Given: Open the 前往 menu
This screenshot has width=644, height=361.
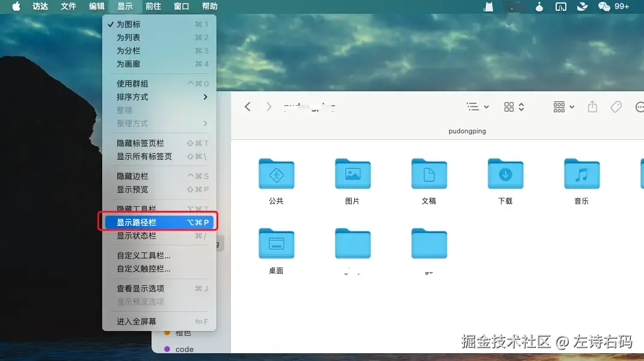Looking at the screenshot, I should click(x=153, y=6).
